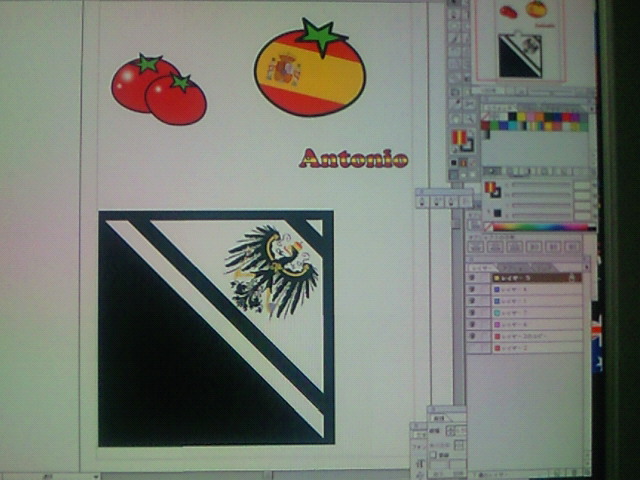
Task: Select the Spanish flag tomato on canvas
Action: click(310, 67)
